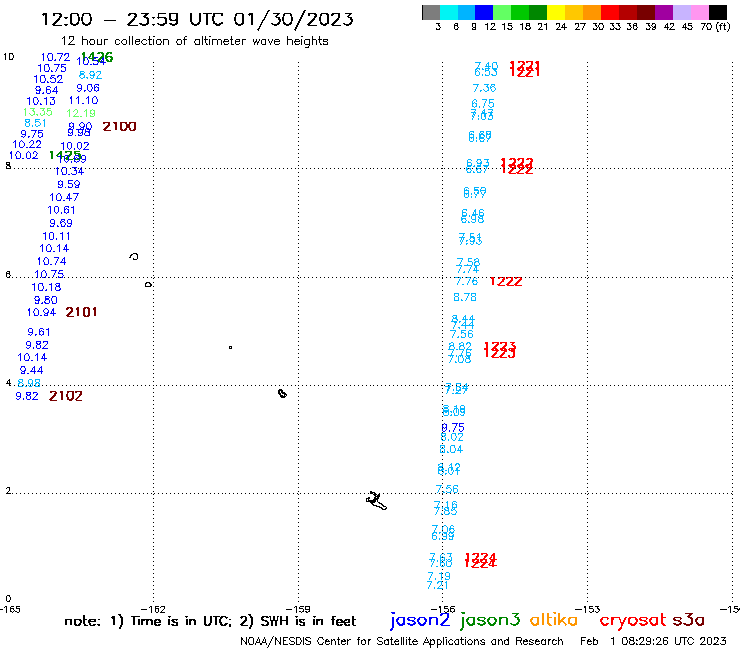Select the wave height value 10.74

click(x=51, y=261)
